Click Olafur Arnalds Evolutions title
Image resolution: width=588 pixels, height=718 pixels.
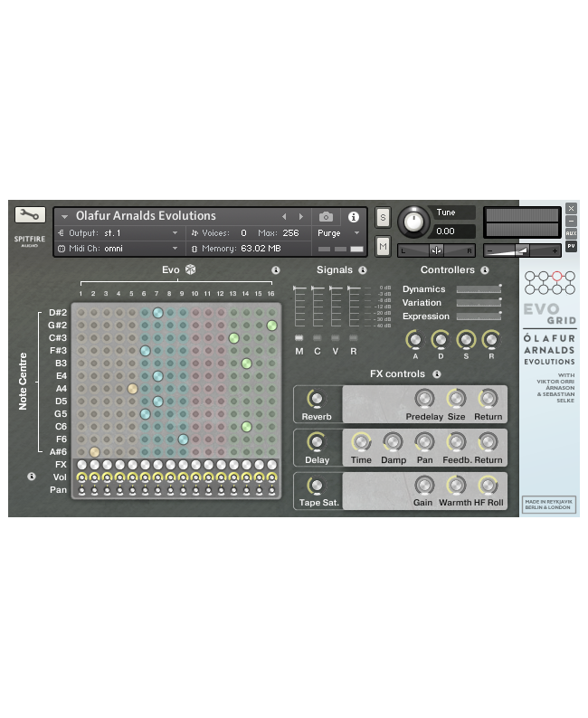(x=146, y=216)
